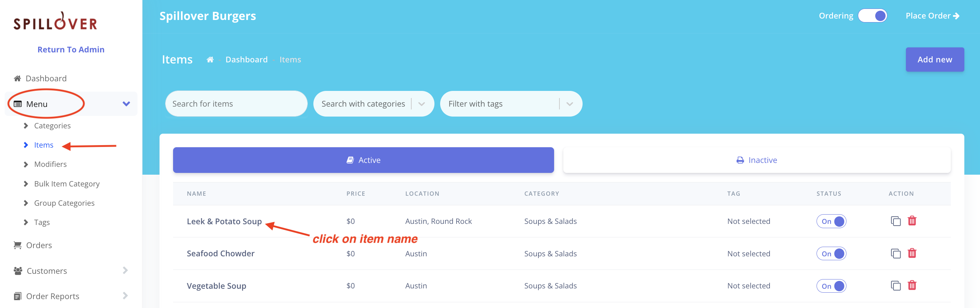Screen dimensions: 980x308
Task: Click the home icon in breadcrumb
Action: [x=210, y=60]
